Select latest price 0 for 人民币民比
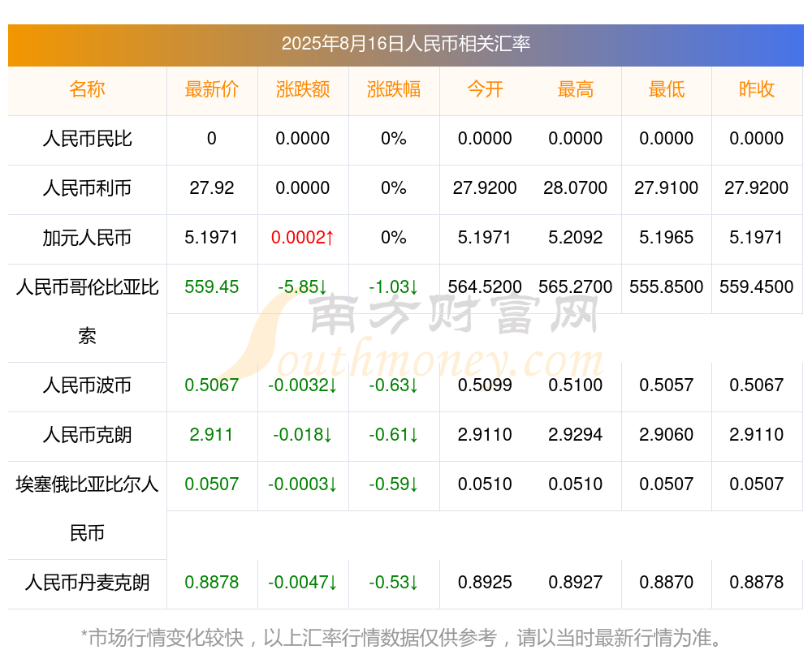Screen dimensions: 812x663 pos(211,139)
